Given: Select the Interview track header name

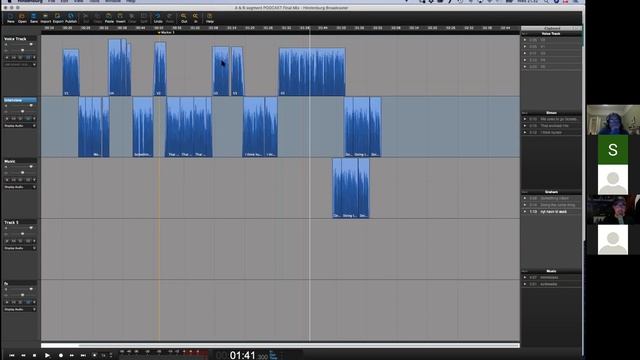Looking at the screenshot, I should 20,100.
